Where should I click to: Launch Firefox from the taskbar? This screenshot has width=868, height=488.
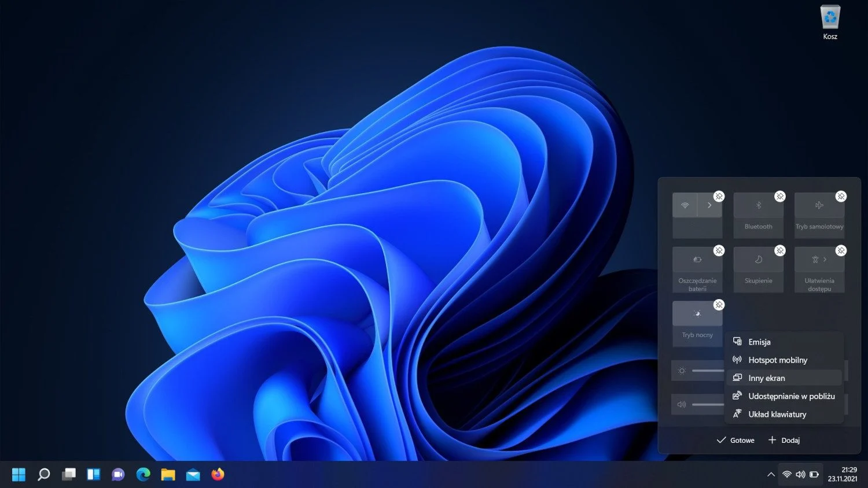click(x=218, y=475)
